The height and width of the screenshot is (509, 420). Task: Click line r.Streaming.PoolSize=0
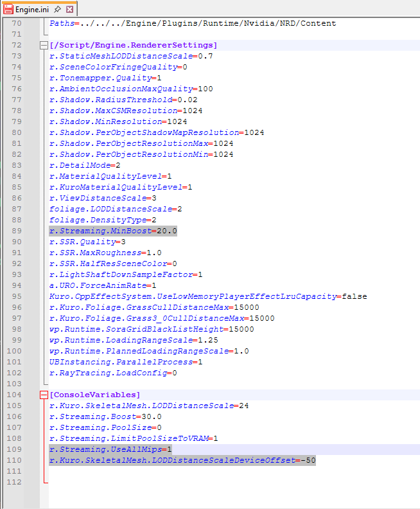coord(105,427)
